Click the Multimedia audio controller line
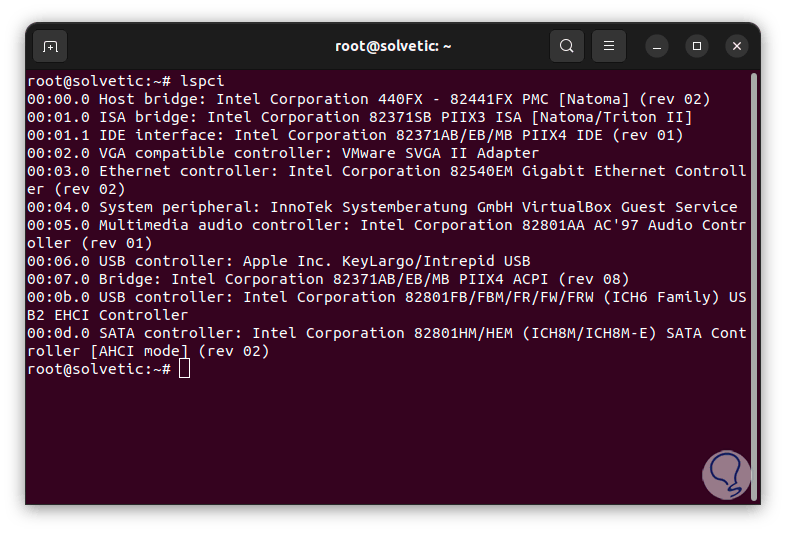This screenshot has height=533, width=786. point(386,225)
